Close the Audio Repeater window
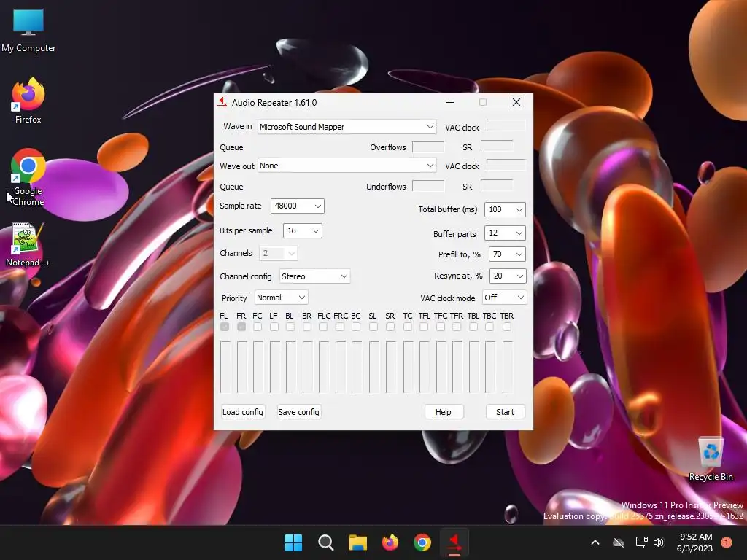The width and height of the screenshot is (747, 560). (x=516, y=102)
